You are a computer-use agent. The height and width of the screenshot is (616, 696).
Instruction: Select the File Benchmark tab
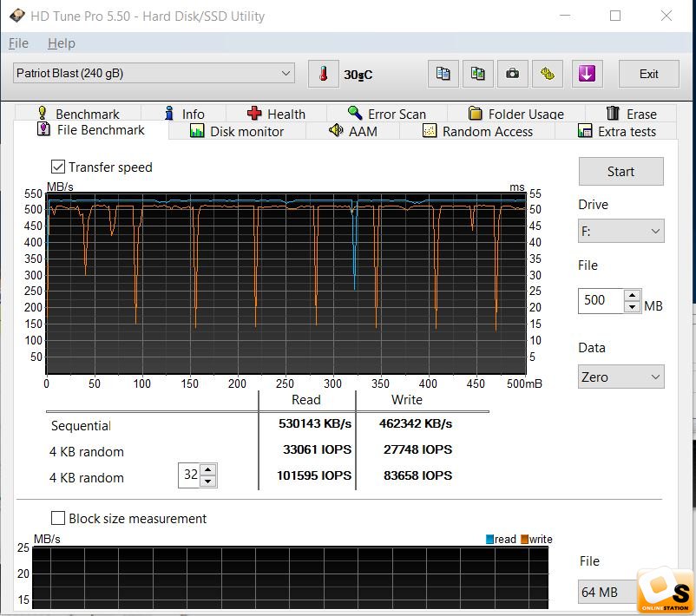(x=91, y=130)
